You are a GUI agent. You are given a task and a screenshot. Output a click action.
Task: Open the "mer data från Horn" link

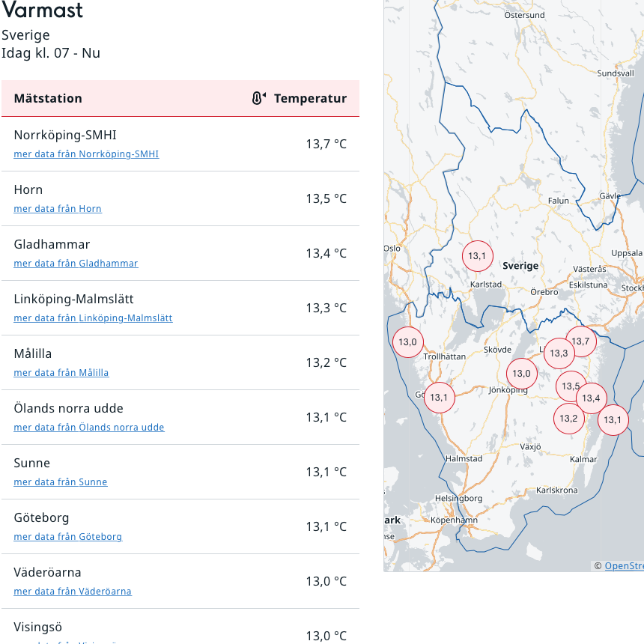click(x=58, y=209)
